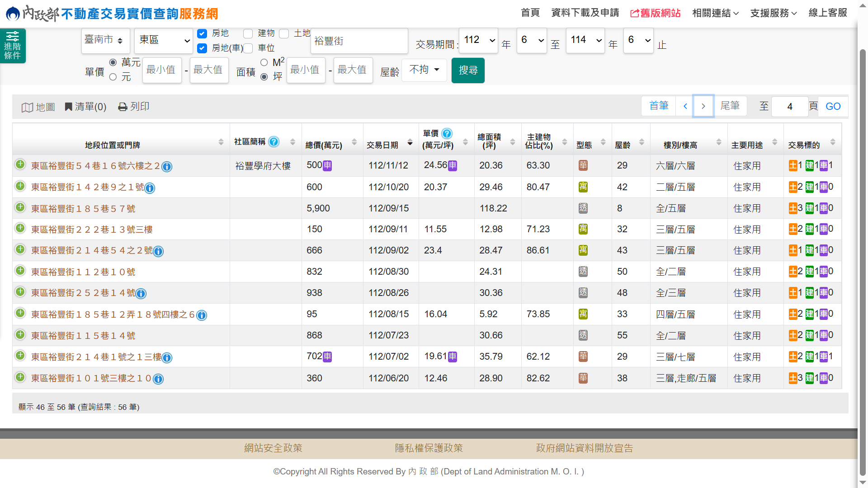Jump to first page with 首筆
This screenshot has height=488, width=868.
point(659,106)
